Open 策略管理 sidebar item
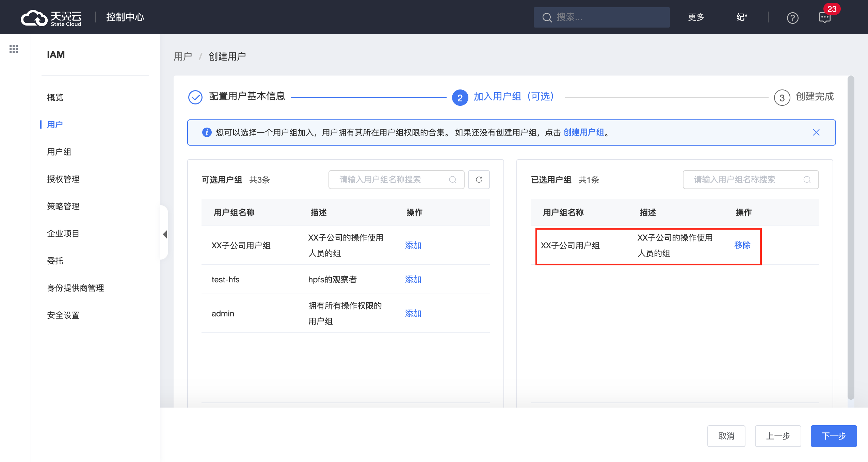Viewport: 868px width, 462px height. [63, 207]
